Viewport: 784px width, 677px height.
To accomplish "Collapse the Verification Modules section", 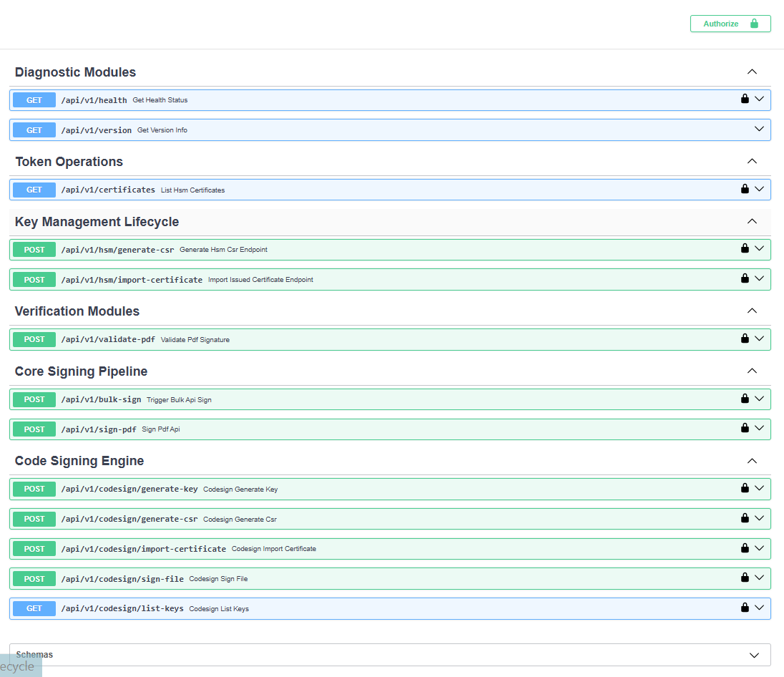I will click(x=752, y=311).
